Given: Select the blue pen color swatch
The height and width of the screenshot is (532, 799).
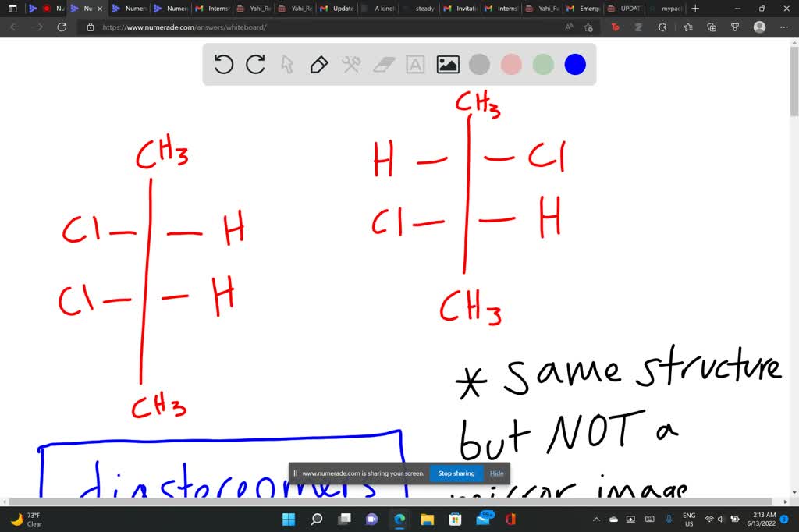Looking at the screenshot, I should 574,65.
